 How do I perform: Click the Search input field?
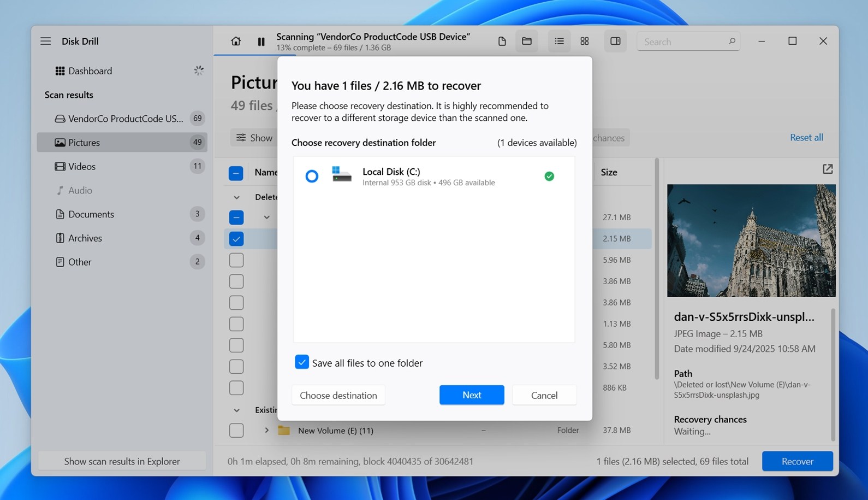(682, 42)
